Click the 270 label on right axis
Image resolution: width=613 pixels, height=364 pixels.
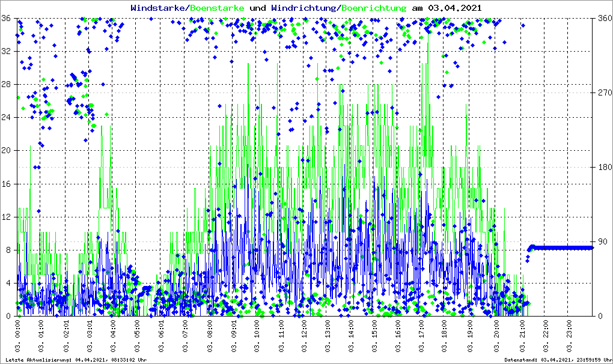pyautogui.click(x=603, y=93)
